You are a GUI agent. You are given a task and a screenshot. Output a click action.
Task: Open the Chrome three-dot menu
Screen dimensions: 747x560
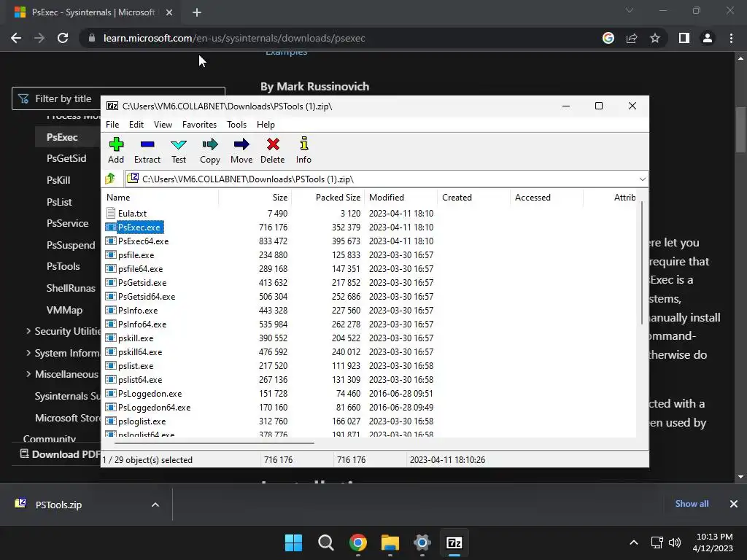click(x=731, y=38)
